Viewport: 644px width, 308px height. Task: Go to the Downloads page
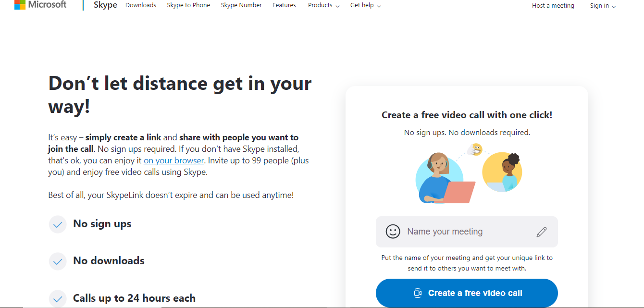pos(141,5)
